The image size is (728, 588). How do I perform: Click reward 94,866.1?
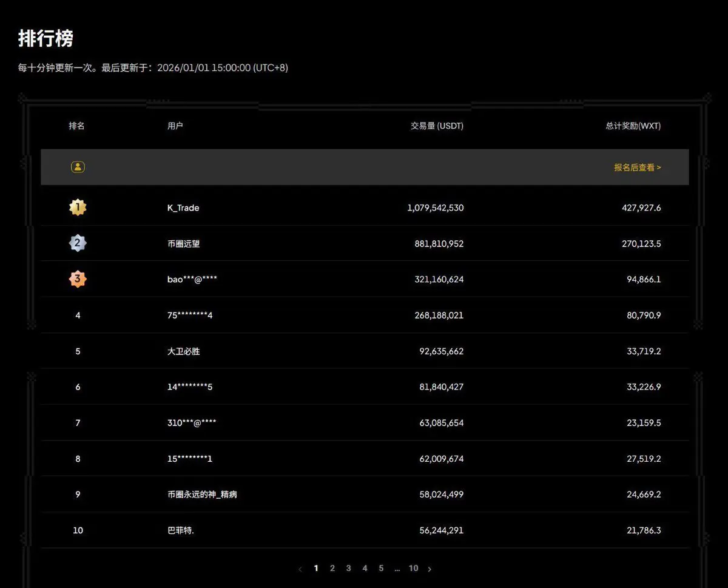[644, 279]
